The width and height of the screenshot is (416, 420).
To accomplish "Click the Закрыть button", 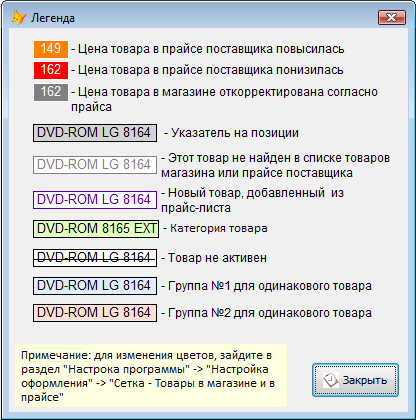I will pyautogui.click(x=355, y=380).
